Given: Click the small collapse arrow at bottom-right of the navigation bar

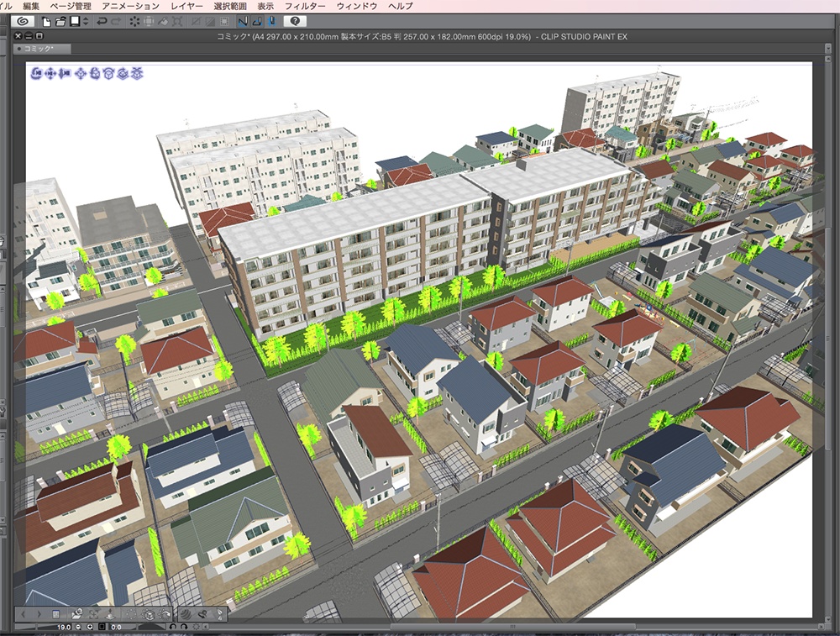Looking at the screenshot, I should pyautogui.click(x=204, y=628).
